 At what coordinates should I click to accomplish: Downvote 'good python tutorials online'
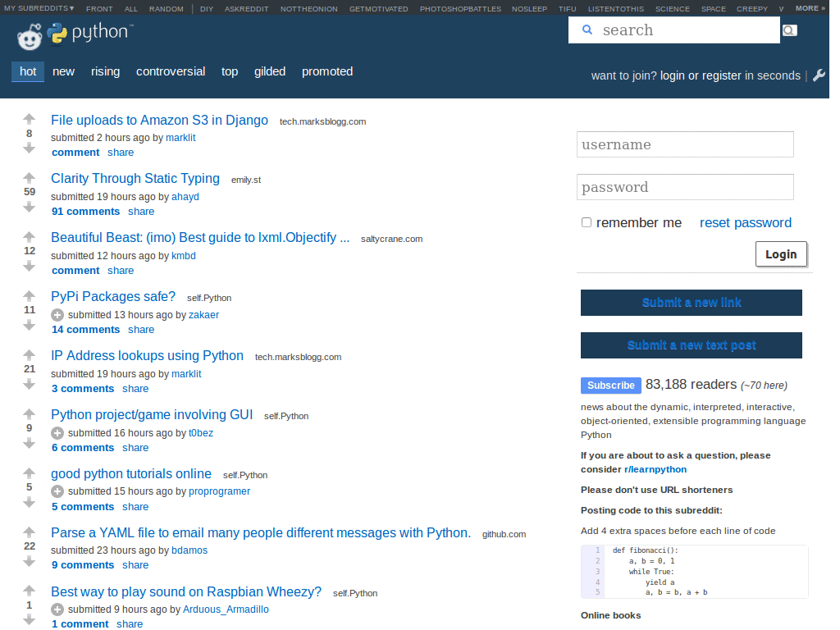[29, 503]
